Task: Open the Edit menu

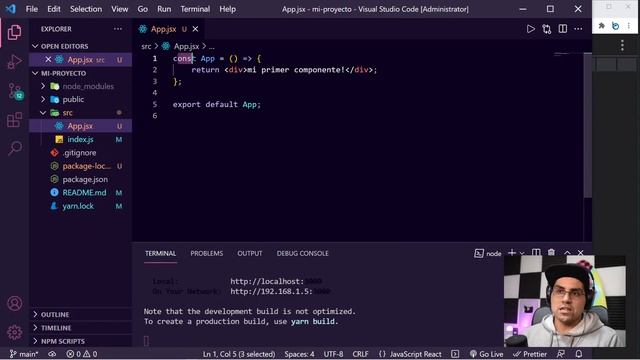Action: pos(53,9)
